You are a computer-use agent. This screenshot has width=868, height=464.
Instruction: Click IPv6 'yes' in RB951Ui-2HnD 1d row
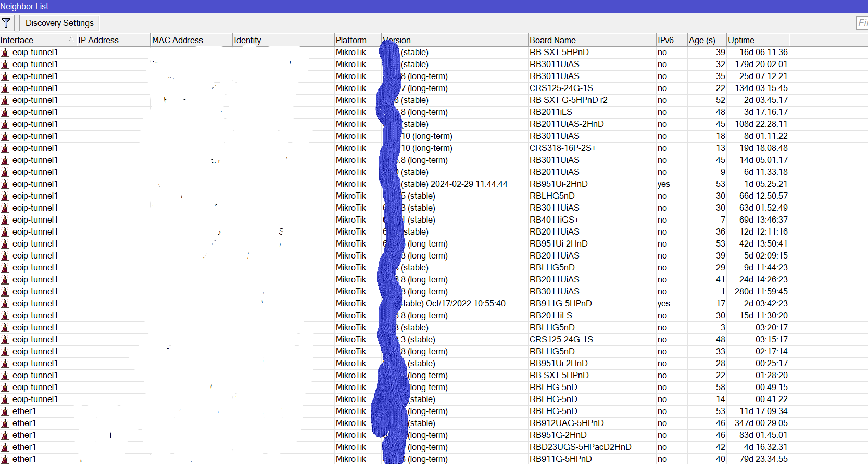point(663,184)
